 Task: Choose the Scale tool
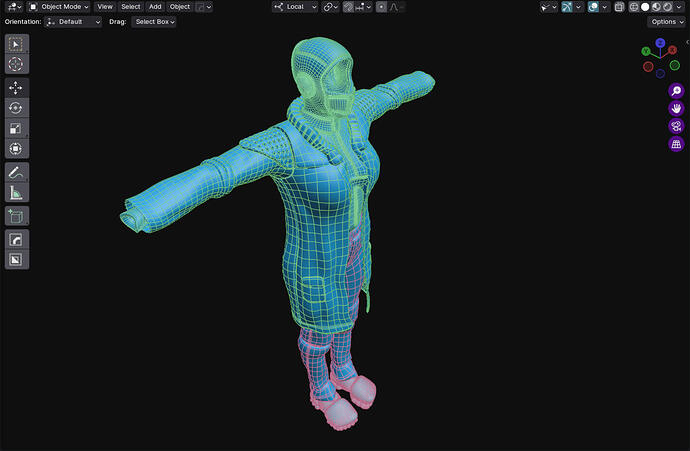17,128
